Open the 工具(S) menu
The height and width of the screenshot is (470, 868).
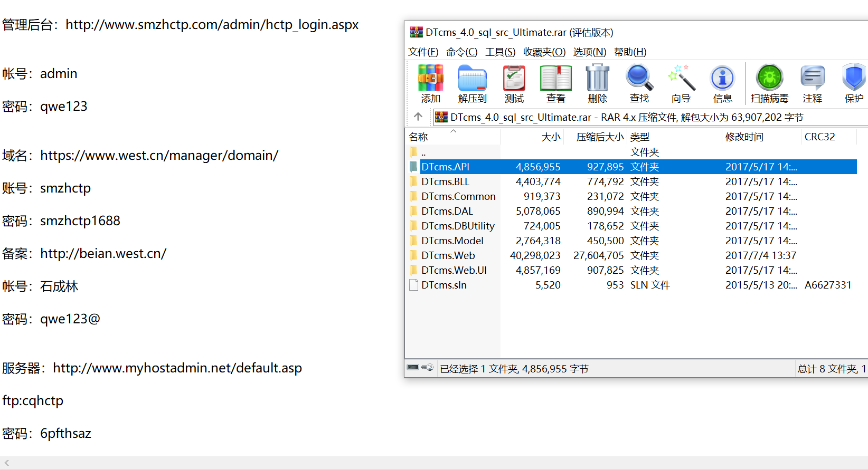tap(500, 52)
